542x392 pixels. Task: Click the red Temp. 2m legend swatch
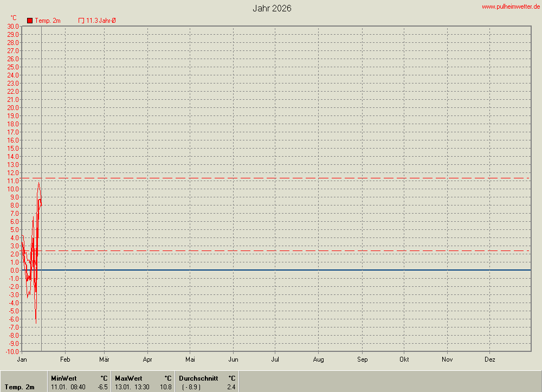pos(30,21)
